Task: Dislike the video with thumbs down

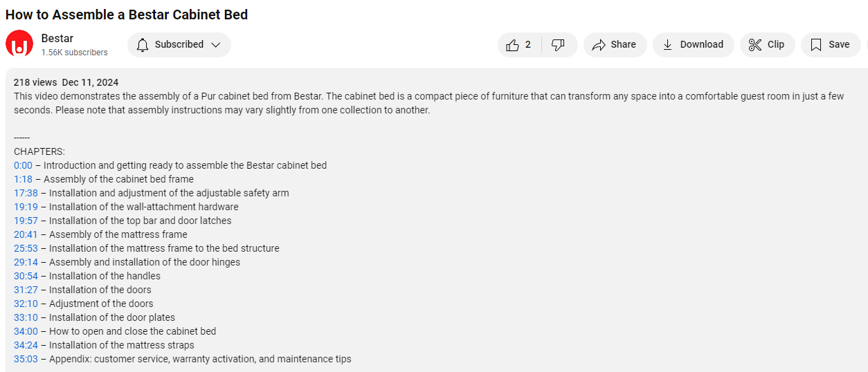Action: 558,45
